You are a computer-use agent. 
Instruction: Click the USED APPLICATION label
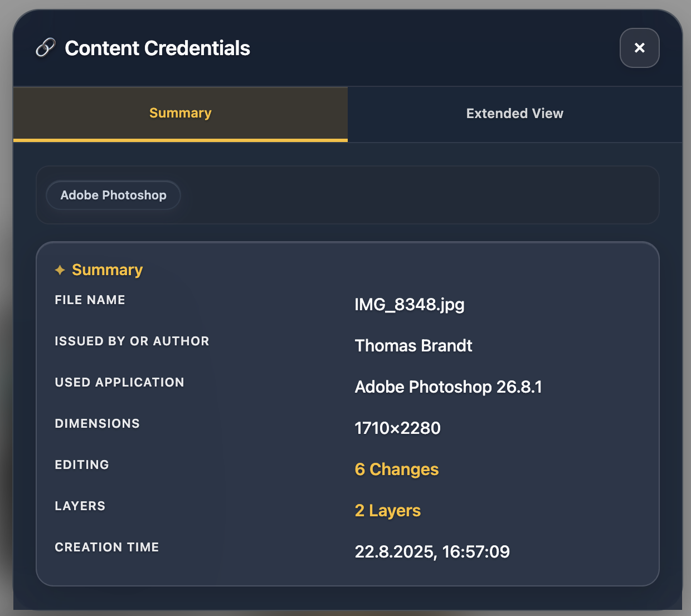click(x=119, y=382)
